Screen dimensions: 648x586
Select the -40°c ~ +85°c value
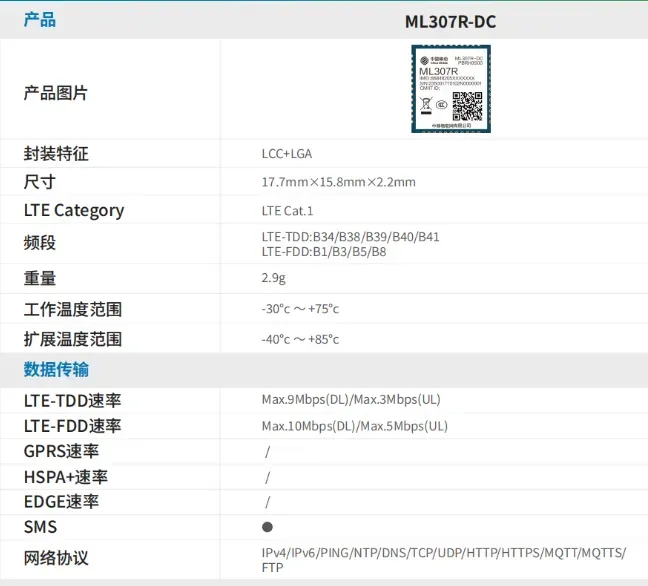(300, 340)
